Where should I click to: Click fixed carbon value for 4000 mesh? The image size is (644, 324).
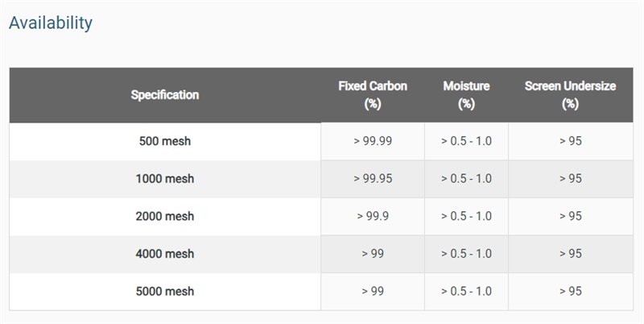373,254
